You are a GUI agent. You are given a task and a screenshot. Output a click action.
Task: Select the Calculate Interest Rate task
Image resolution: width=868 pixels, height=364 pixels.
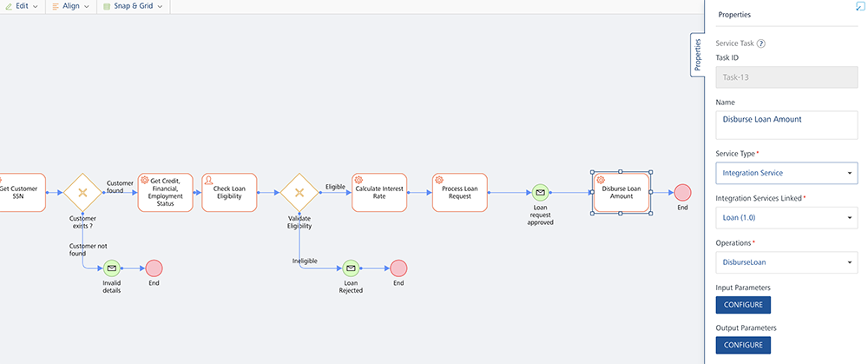point(378,192)
